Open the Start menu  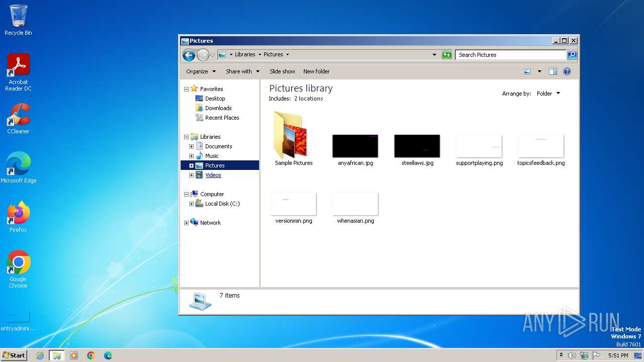[x=14, y=355]
